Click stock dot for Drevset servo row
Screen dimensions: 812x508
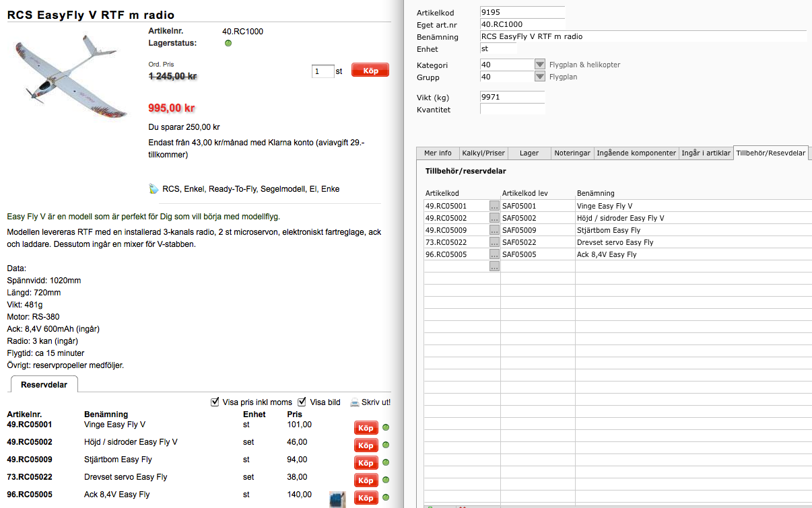pos(386,480)
